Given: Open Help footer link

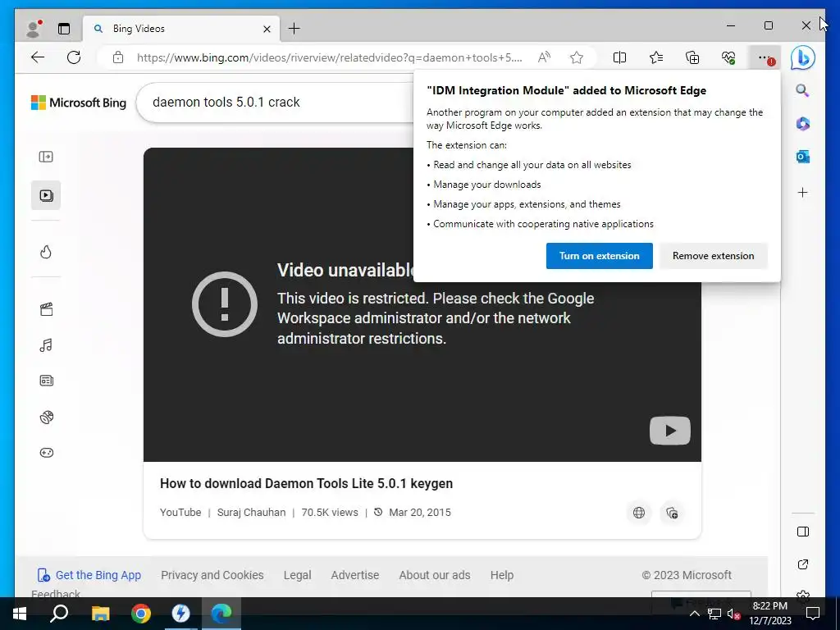Looking at the screenshot, I should click(x=501, y=575).
